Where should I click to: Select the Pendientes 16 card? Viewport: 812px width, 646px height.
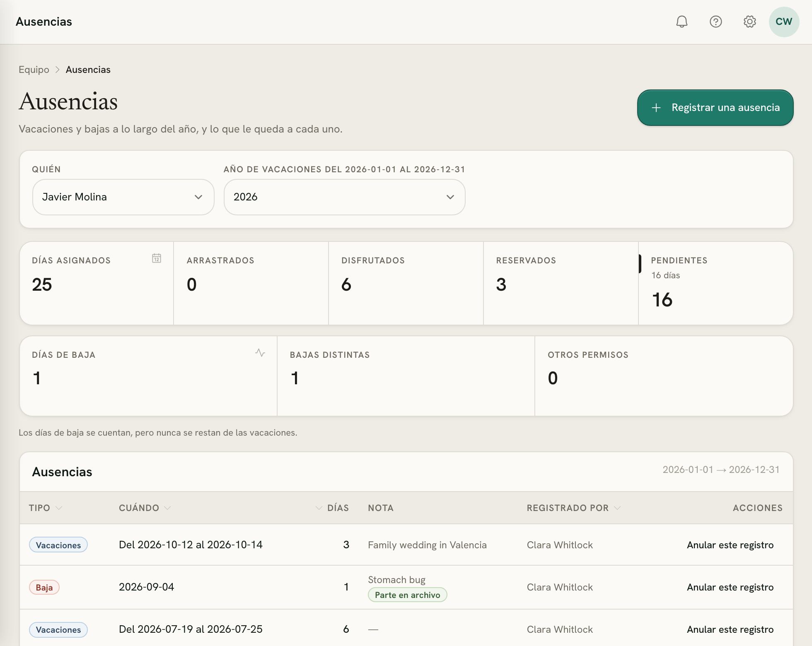[715, 283]
